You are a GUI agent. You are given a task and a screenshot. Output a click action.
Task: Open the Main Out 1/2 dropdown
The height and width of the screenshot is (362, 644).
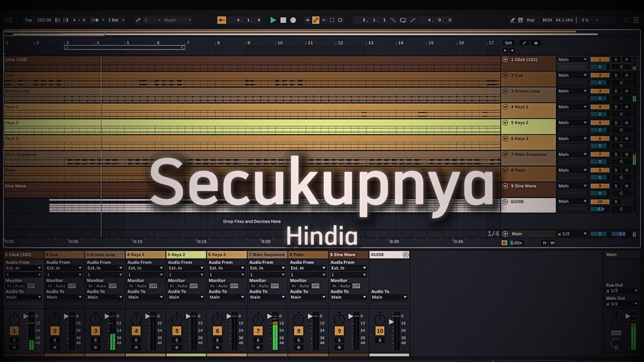pos(622,304)
